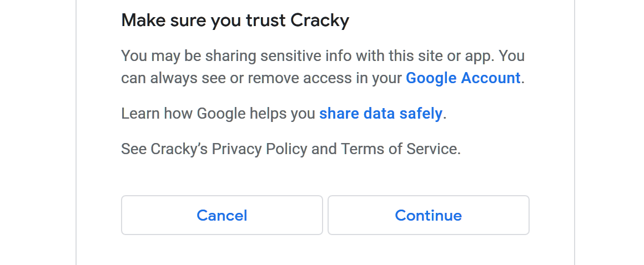Open the Google Account link
The image size is (644, 265).
click(463, 78)
